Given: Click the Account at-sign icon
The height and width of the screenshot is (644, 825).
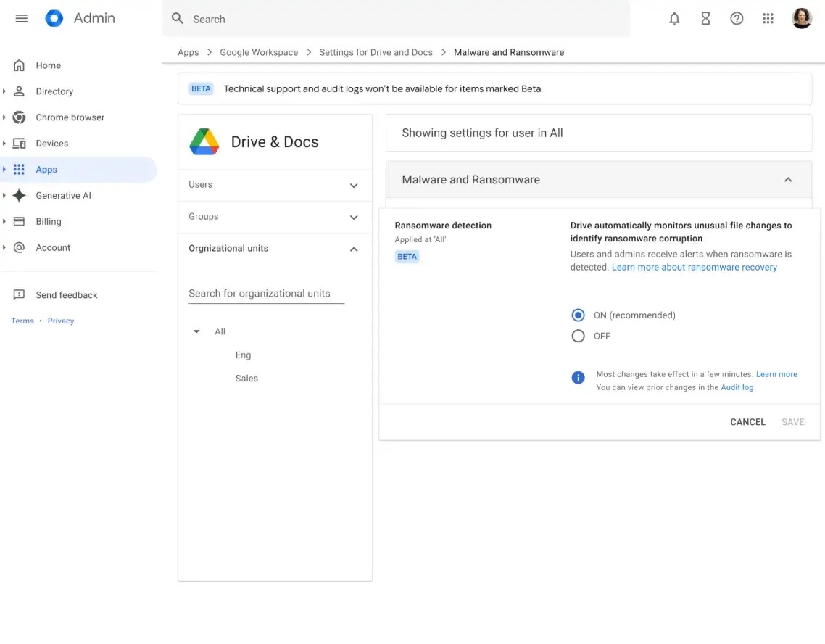Looking at the screenshot, I should (19, 247).
